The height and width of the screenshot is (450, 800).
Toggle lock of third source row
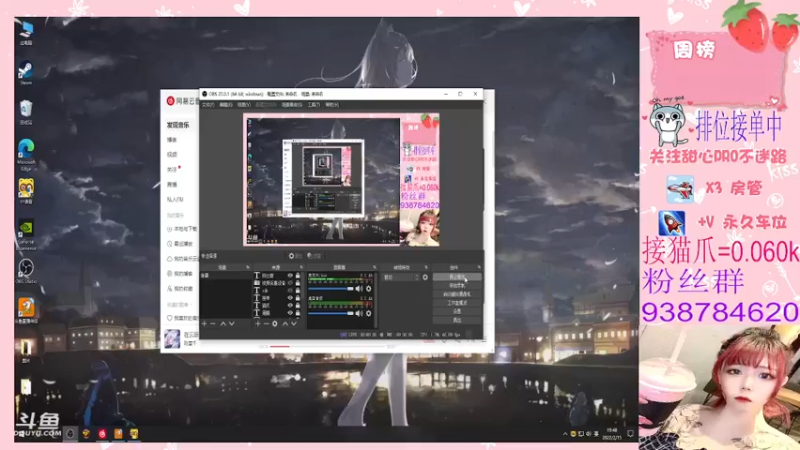tap(298, 290)
